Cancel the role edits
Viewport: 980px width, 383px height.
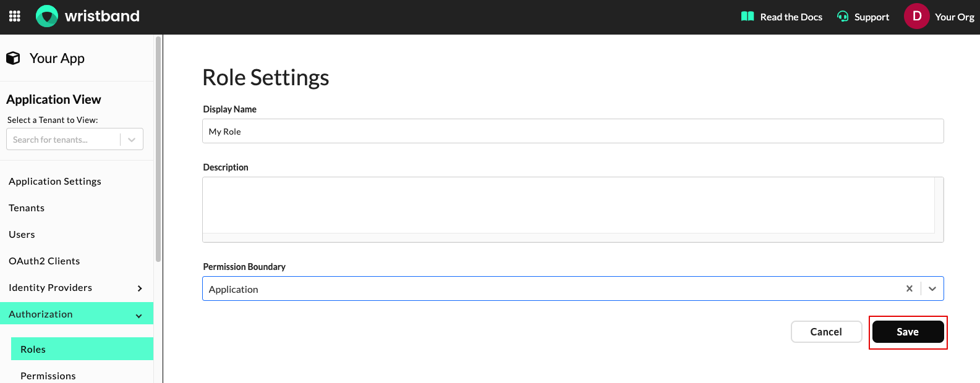[x=826, y=332]
